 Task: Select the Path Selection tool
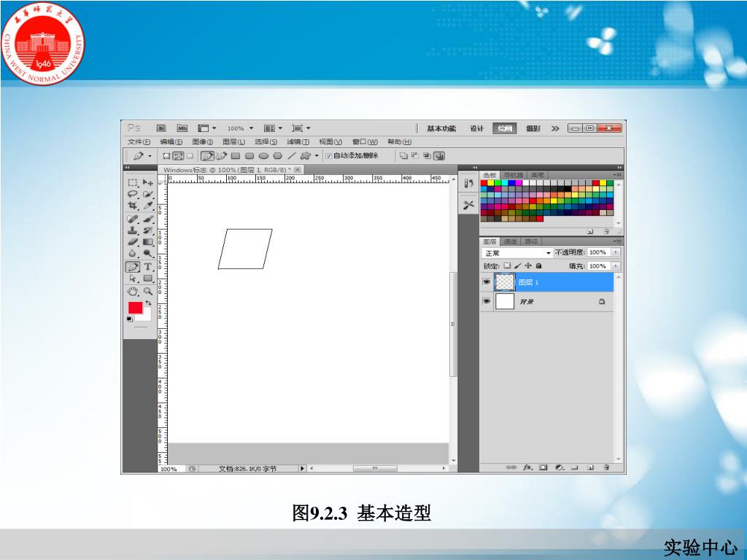point(133,278)
